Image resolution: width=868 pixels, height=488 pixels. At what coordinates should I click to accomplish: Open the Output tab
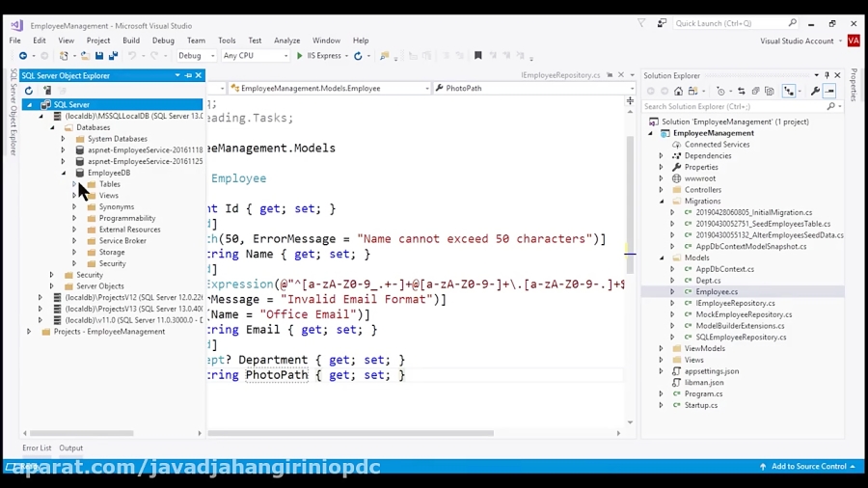70,448
